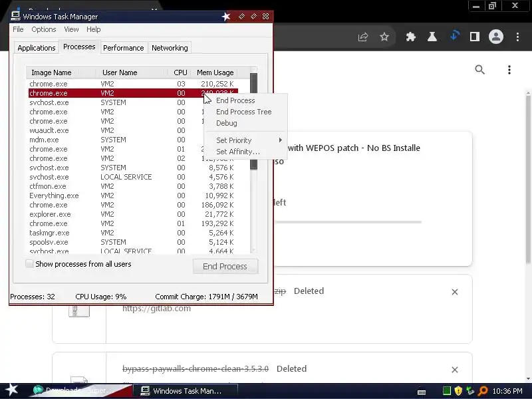Click the End Process button

[225, 267]
